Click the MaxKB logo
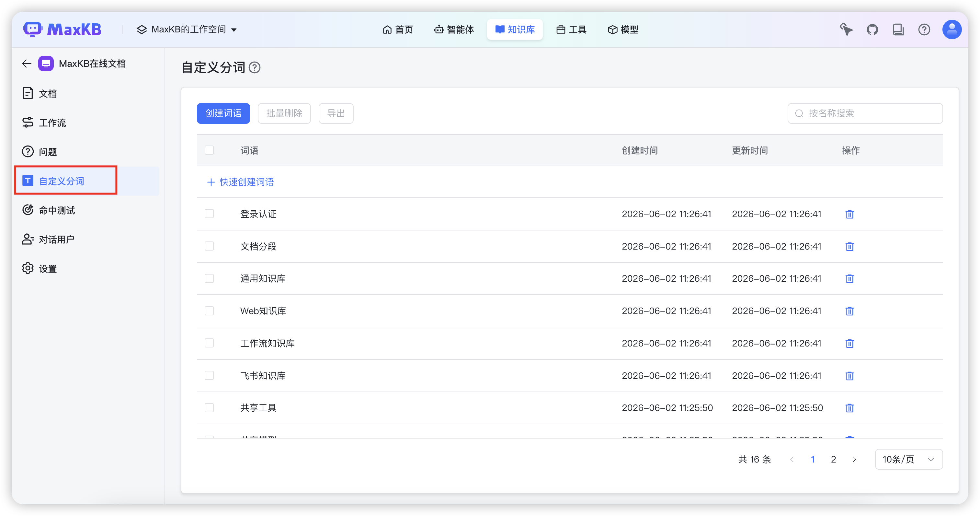Image resolution: width=980 pixels, height=516 pixels. click(62, 29)
